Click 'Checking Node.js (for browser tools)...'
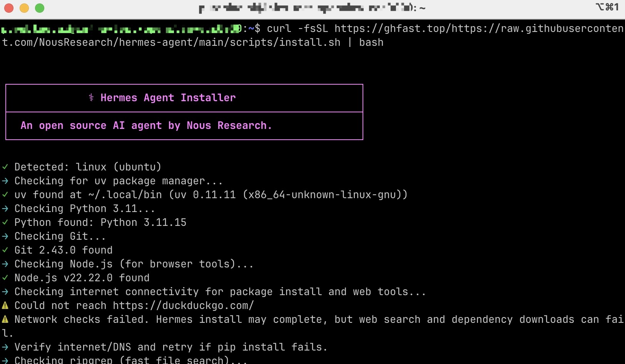Screen dimensions: 625x364 click(x=134, y=264)
